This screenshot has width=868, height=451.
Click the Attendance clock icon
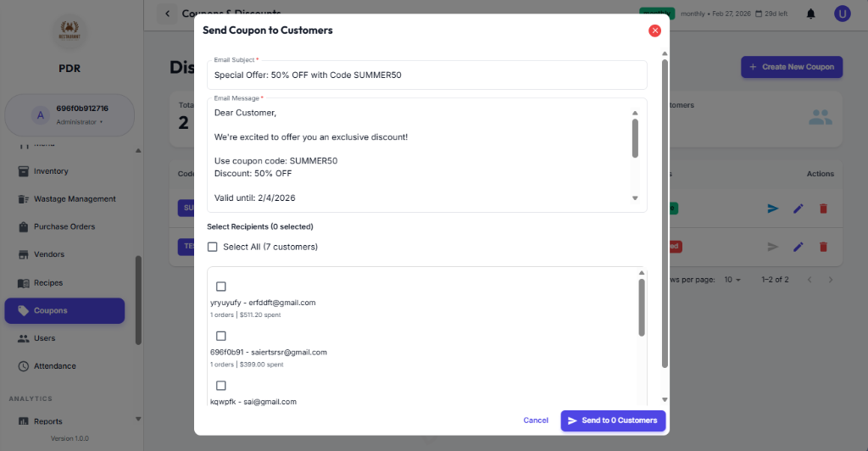coord(23,366)
